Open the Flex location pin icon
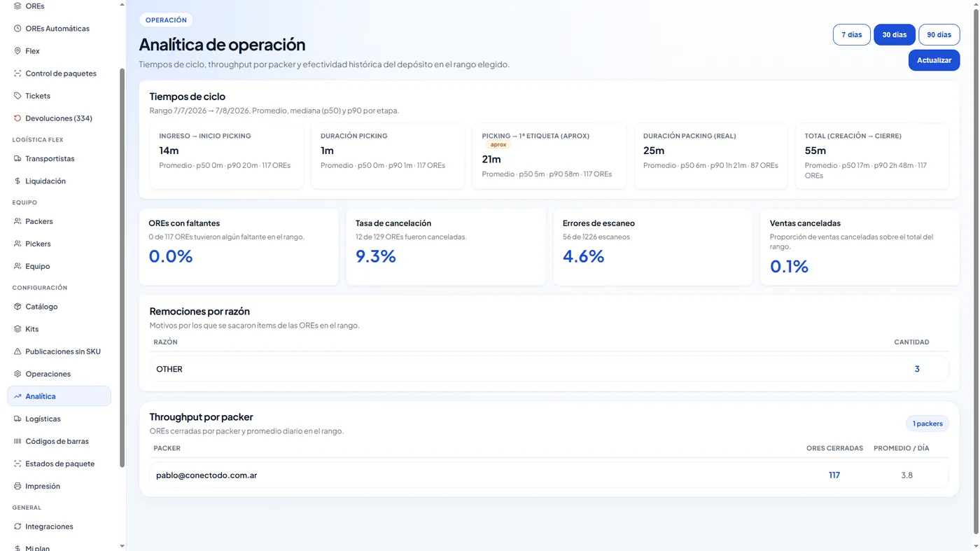 pyautogui.click(x=17, y=51)
